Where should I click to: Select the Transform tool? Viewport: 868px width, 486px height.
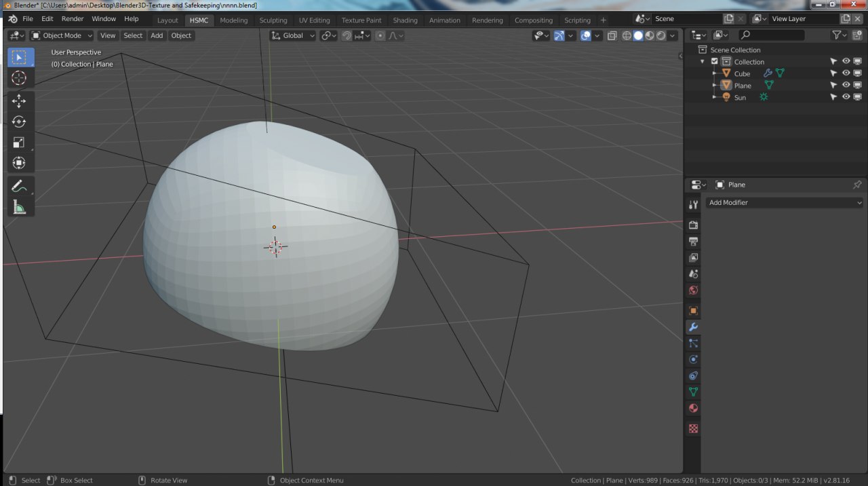[19, 163]
